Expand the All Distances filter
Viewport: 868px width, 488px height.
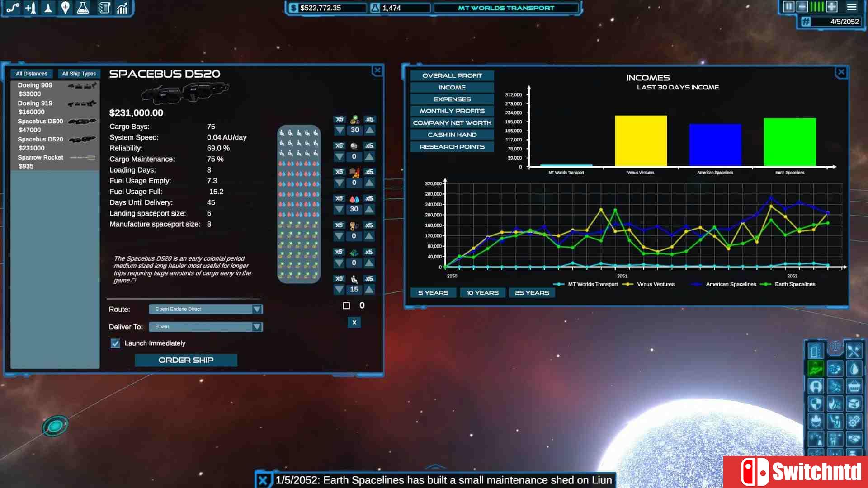click(32, 74)
